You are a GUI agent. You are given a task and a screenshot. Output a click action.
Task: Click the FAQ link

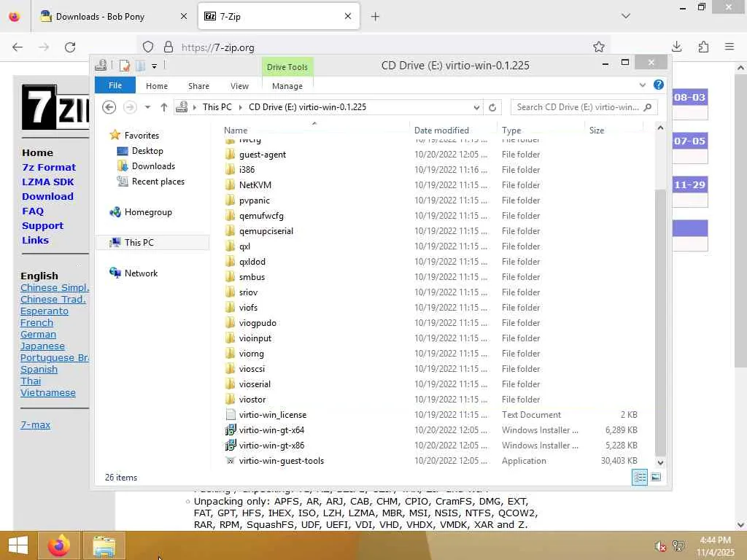(33, 211)
